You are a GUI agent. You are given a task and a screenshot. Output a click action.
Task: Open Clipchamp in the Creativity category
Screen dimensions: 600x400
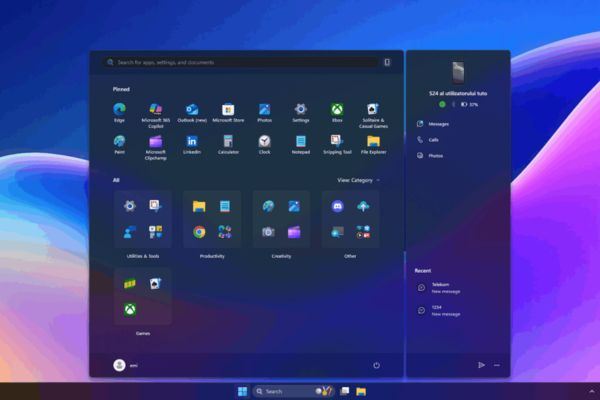click(294, 232)
